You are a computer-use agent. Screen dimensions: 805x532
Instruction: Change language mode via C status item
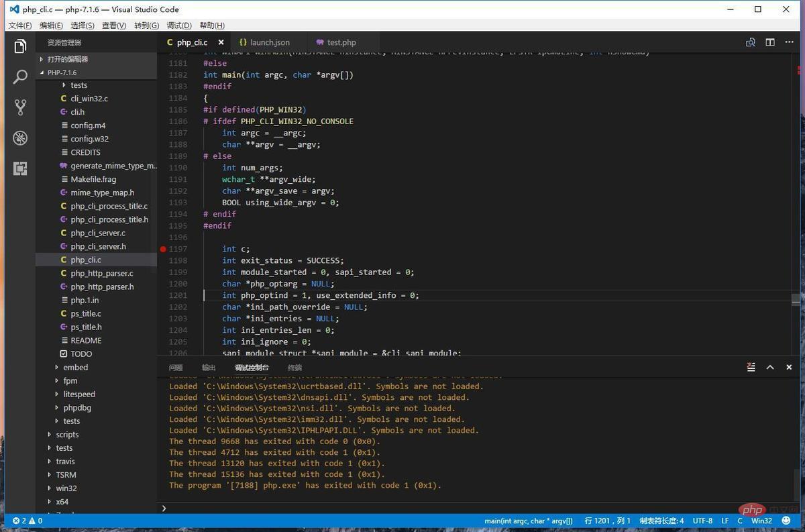[741, 521]
